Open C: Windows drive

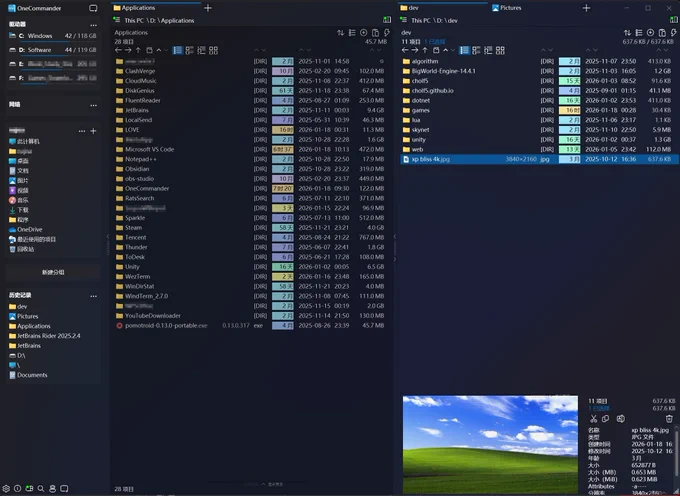tap(53, 36)
